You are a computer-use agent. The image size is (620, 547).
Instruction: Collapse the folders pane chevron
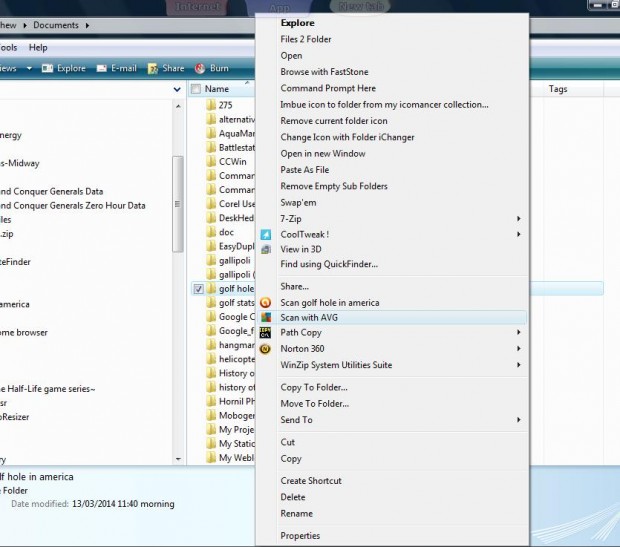[x=177, y=89]
